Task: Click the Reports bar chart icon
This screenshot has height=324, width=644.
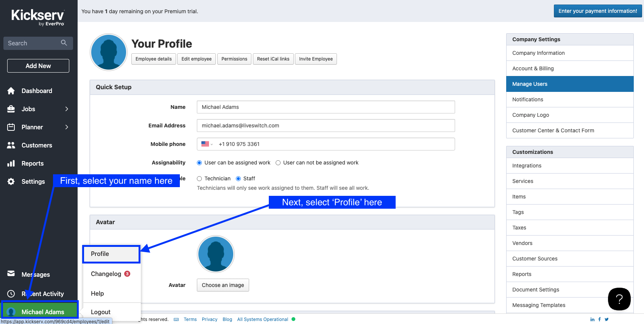Action: [11, 163]
